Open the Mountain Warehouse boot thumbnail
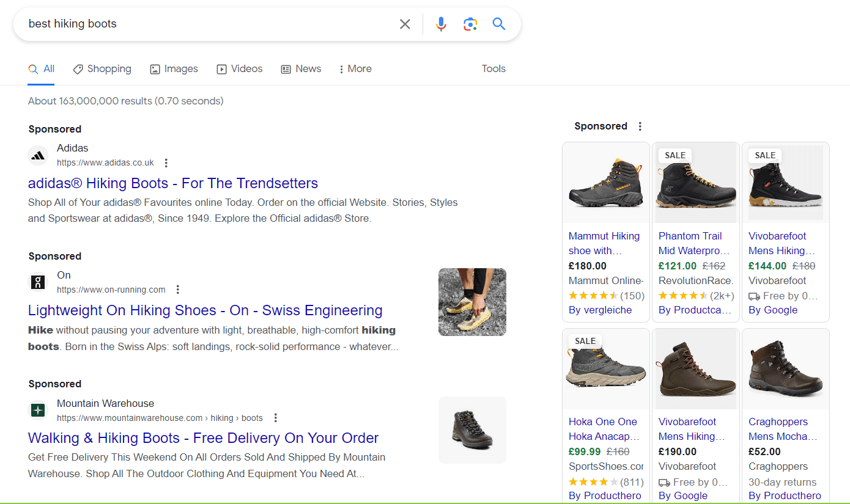 pos(472,430)
